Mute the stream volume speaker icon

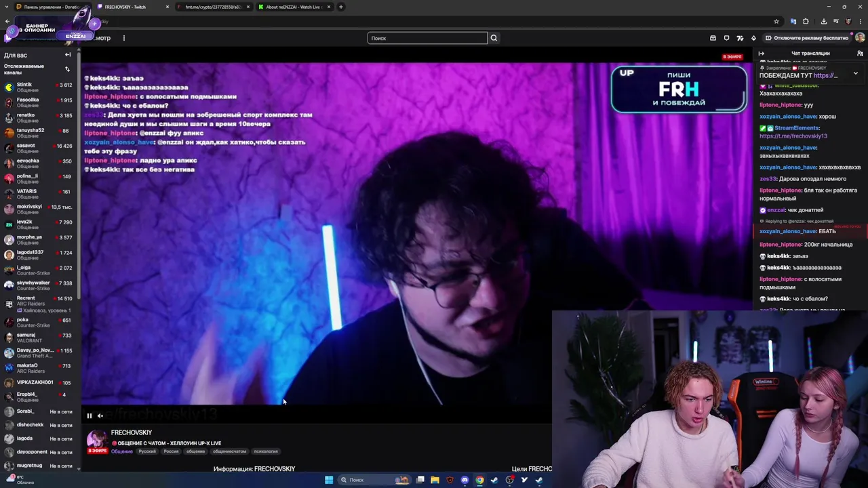100,416
